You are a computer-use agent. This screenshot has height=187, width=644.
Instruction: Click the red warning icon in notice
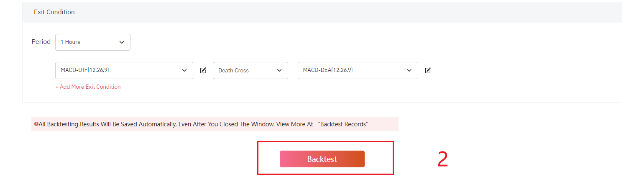pyautogui.click(x=36, y=124)
